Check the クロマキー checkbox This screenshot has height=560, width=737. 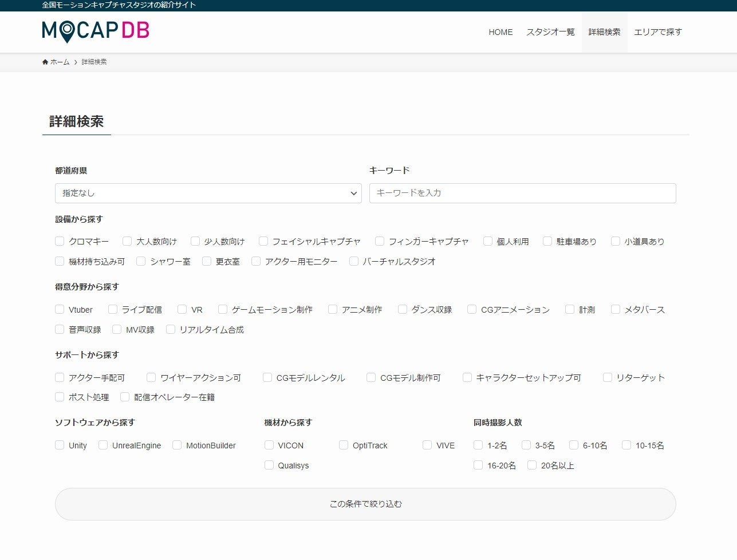60,241
